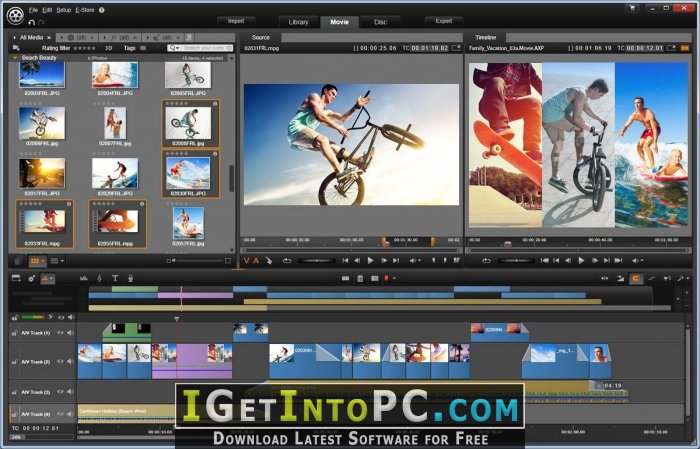Open Source preview fullscreen icon
The height and width of the screenshot is (449, 700).
[x=456, y=48]
